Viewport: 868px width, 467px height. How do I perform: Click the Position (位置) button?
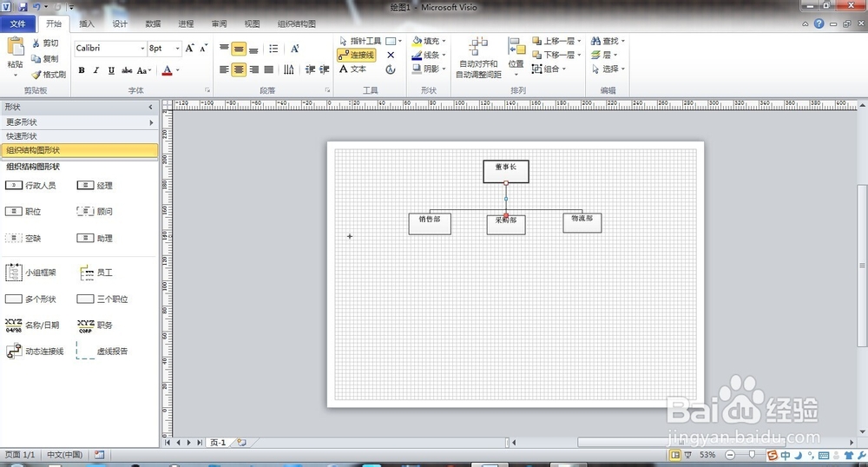(516, 58)
